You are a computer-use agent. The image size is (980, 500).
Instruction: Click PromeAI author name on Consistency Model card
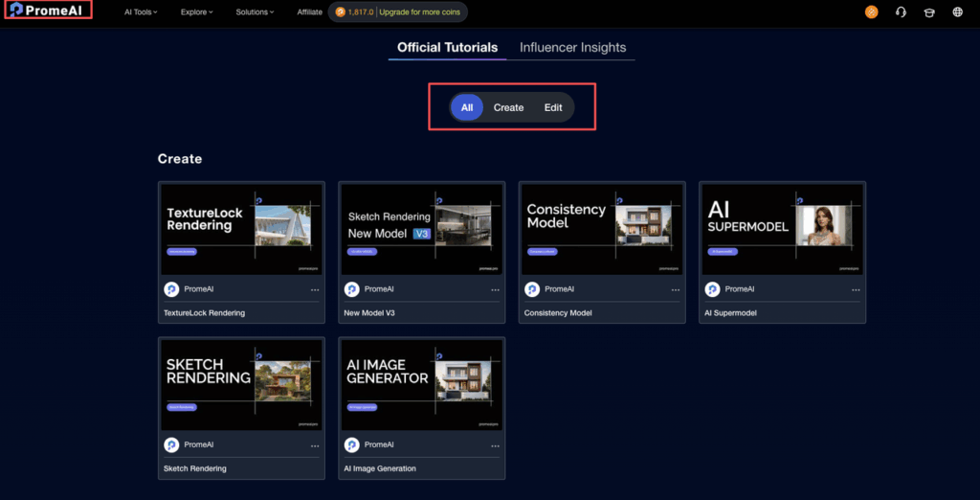[x=559, y=289]
